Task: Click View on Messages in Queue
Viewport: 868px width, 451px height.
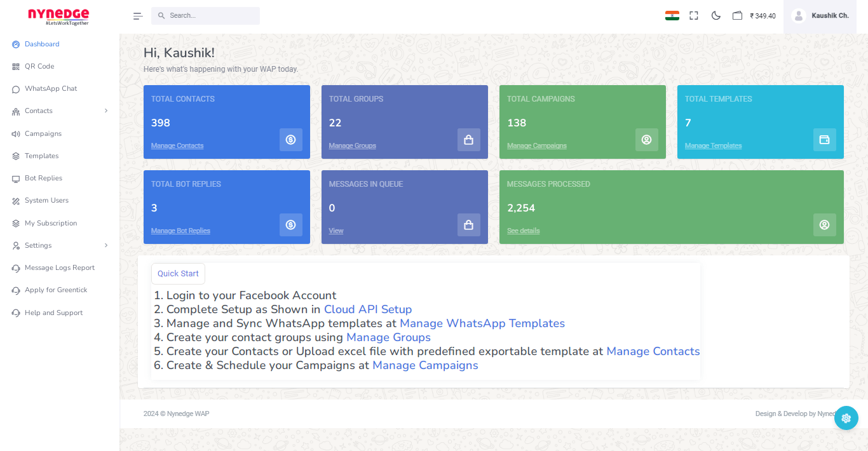Action: [x=336, y=231]
